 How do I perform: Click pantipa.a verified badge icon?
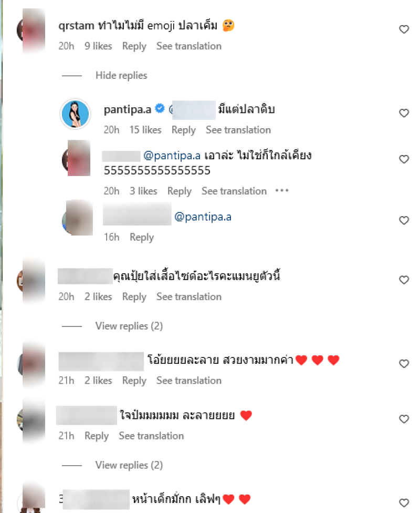pos(160,108)
